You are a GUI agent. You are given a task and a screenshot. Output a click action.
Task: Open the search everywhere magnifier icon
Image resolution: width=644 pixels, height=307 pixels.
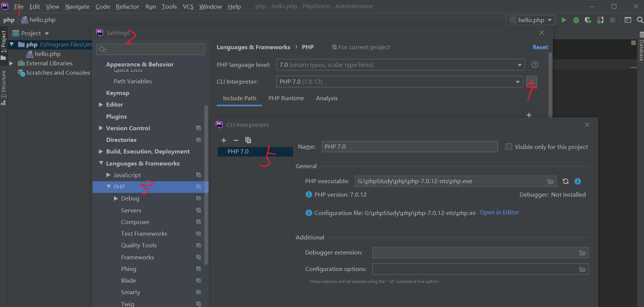[x=640, y=20]
